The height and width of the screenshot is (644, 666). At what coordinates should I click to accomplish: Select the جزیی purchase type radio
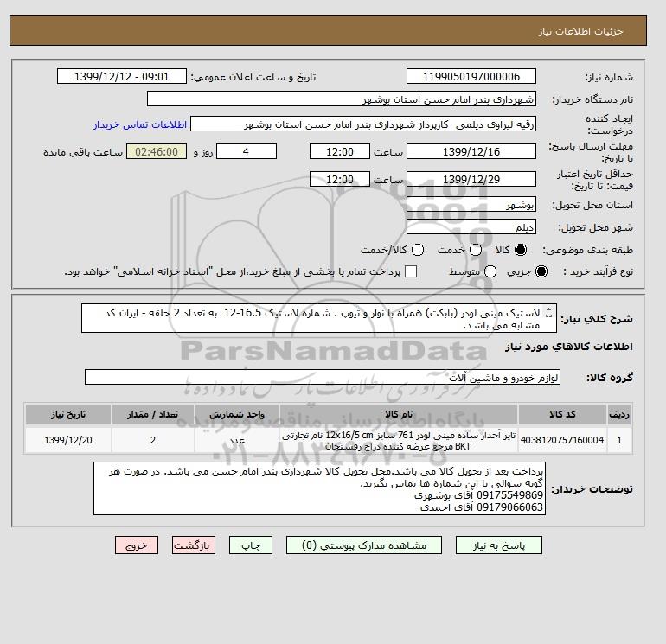point(541,271)
